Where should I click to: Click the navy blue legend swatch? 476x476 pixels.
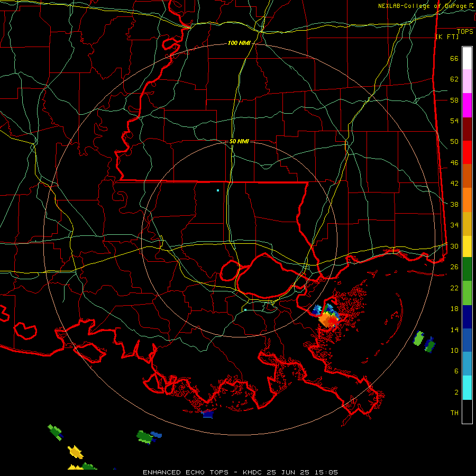[467, 317]
